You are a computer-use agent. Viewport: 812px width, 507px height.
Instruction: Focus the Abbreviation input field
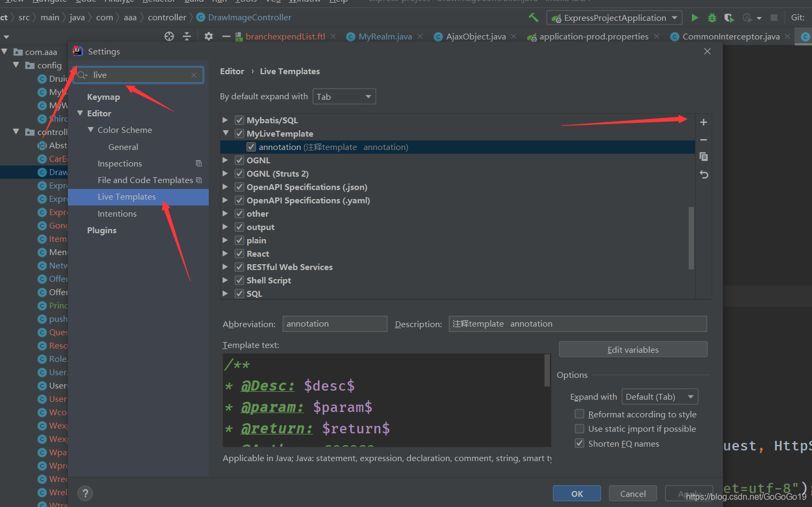pos(335,324)
